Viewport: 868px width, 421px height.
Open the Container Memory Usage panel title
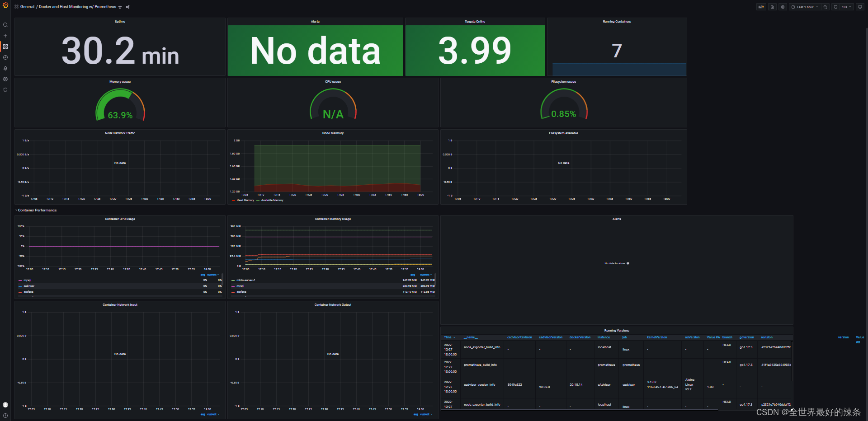[333, 219]
